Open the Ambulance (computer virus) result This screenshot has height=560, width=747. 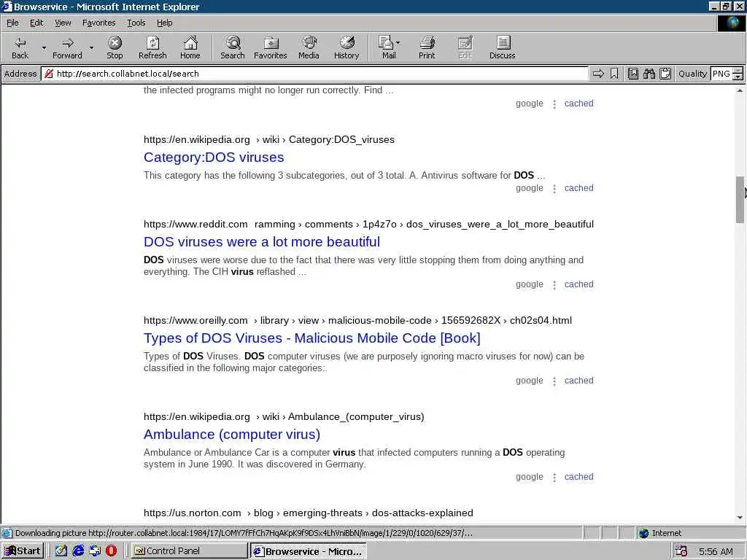pos(231,435)
